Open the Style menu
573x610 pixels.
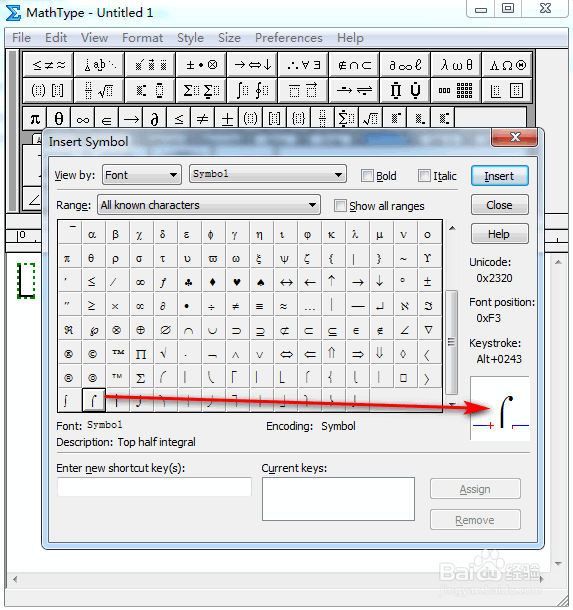190,38
